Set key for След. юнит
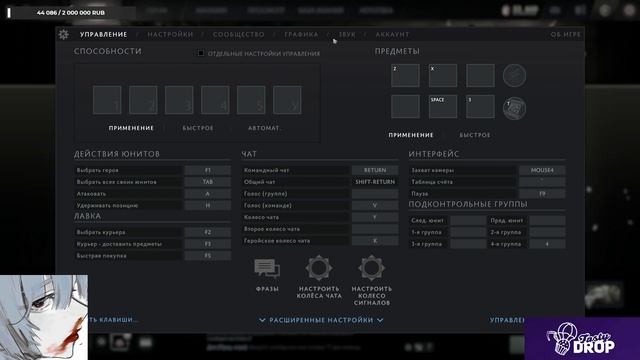The width and height of the screenshot is (640, 360). pos(468,220)
